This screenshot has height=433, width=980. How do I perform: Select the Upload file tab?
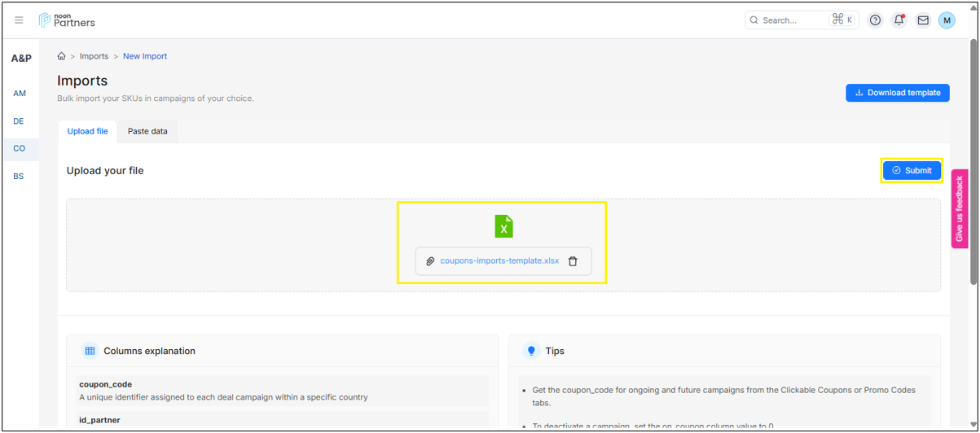87,131
